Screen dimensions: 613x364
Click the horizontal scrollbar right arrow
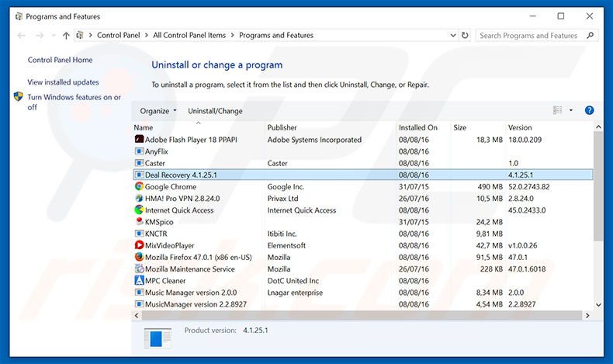[x=587, y=316]
